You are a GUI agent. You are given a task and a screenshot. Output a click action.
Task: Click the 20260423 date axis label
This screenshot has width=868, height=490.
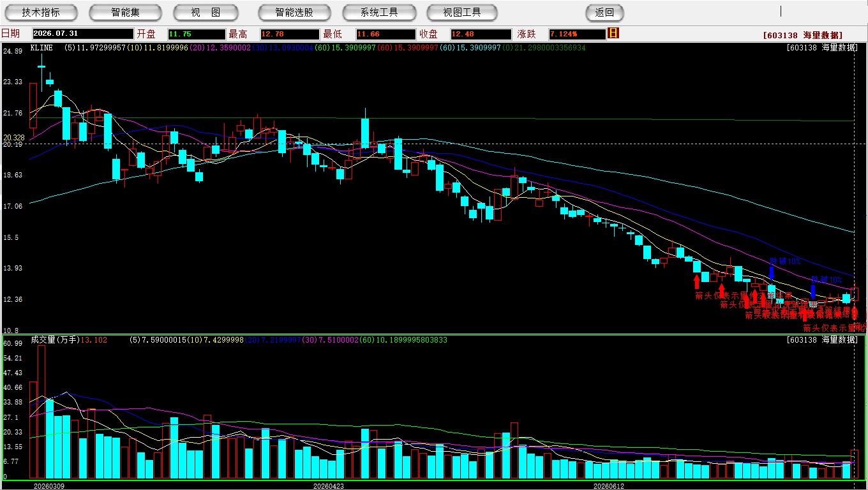tap(328, 486)
